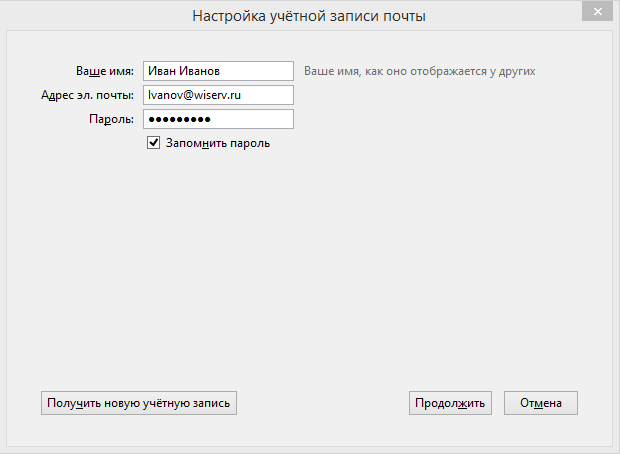Click the lvanov@wiserv.ru address text
Image resolution: width=620 pixels, height=454 pixels.
(196, 95)
